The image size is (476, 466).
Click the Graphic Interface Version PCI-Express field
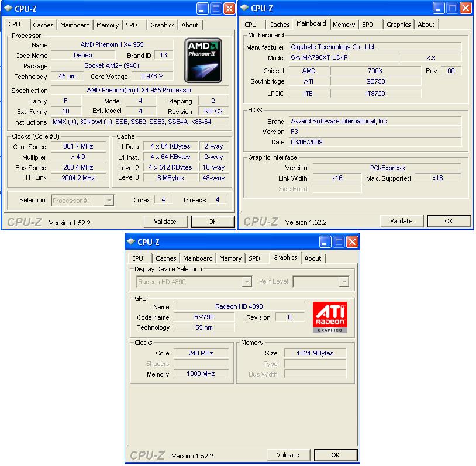(x=387, y=168)
